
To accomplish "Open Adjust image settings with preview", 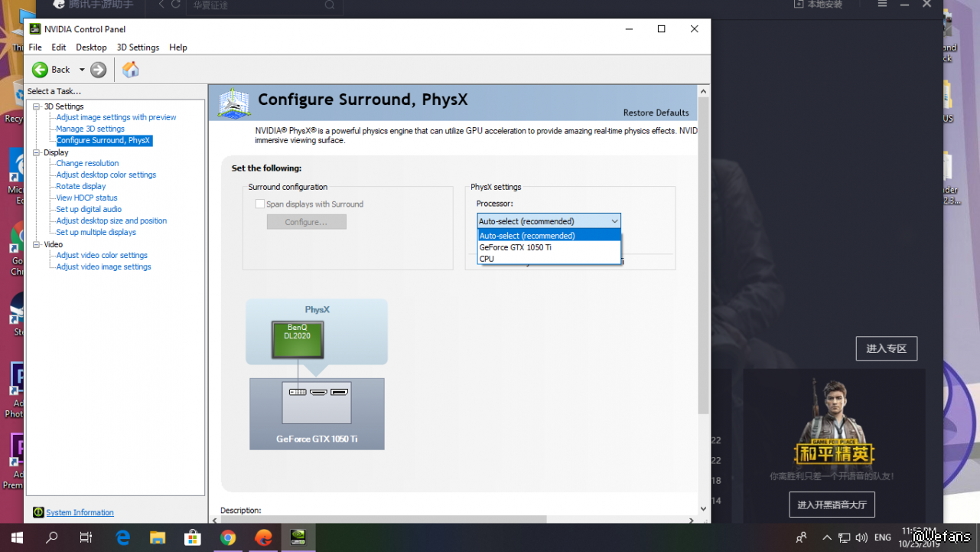I will click(116, 117).
